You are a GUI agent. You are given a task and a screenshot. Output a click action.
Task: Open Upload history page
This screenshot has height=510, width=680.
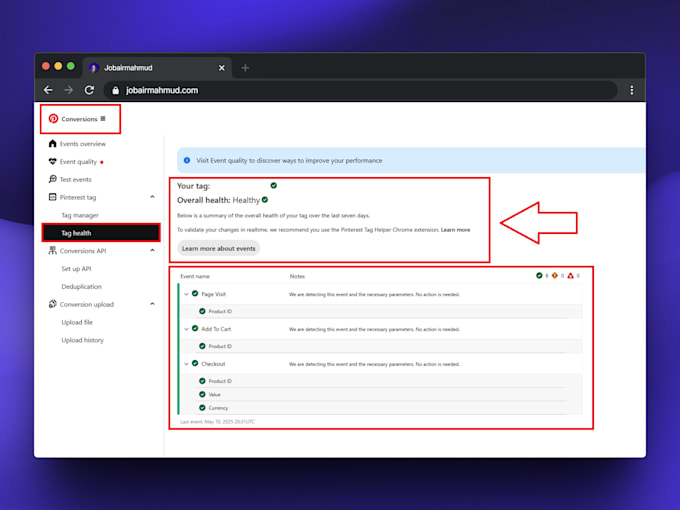[82, 340]
